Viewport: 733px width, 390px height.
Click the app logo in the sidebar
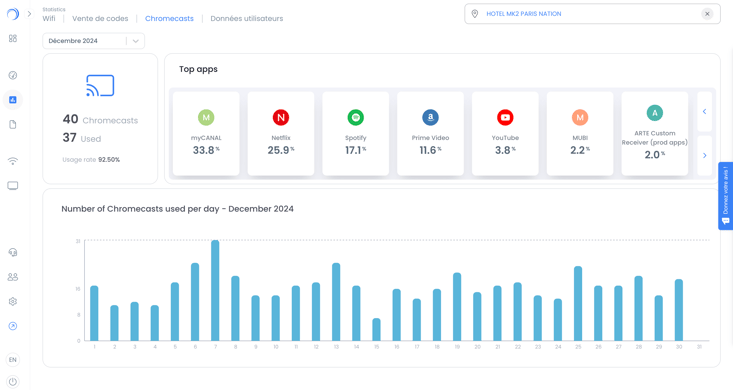(x=13, y=14)
